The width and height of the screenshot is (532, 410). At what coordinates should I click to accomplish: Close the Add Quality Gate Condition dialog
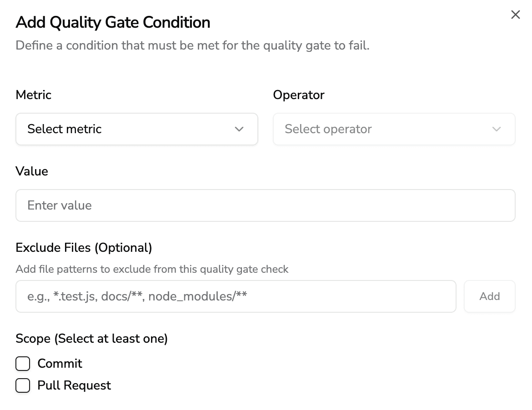(515, 15)
